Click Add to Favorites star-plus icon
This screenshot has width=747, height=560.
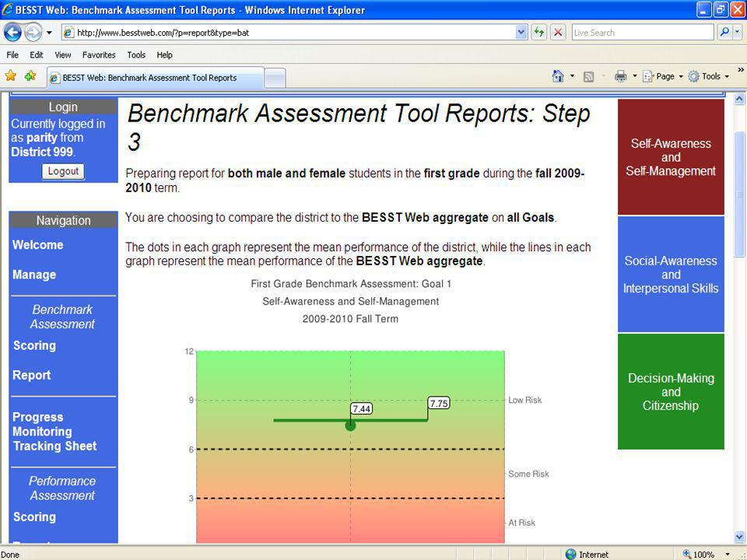(x=30, y=75)
